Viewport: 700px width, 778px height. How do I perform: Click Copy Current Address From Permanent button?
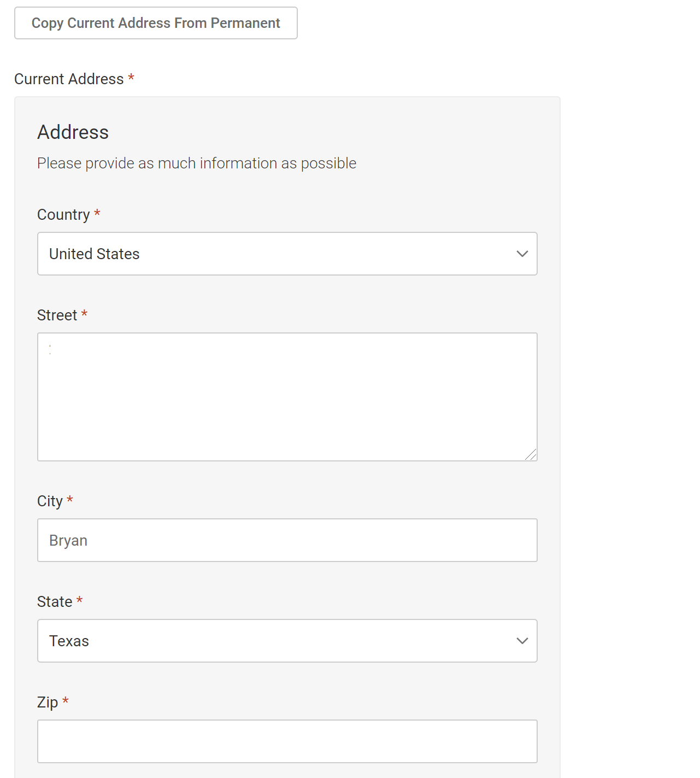[156, 23]
